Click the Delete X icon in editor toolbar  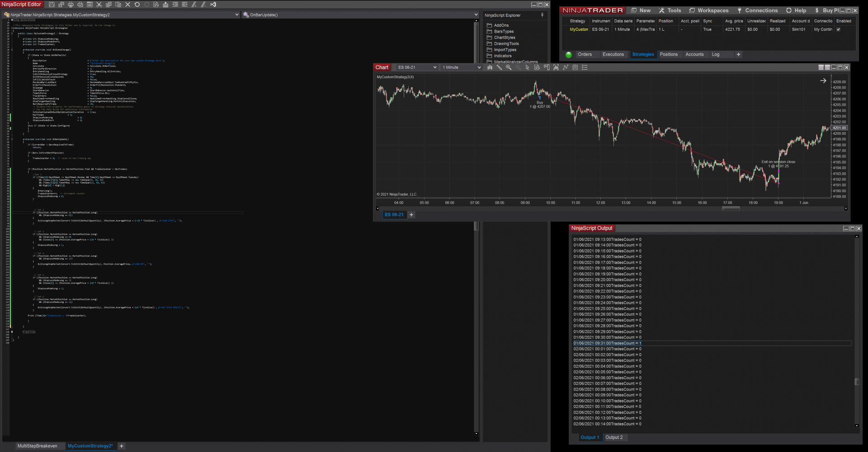(x=127, y=5)
